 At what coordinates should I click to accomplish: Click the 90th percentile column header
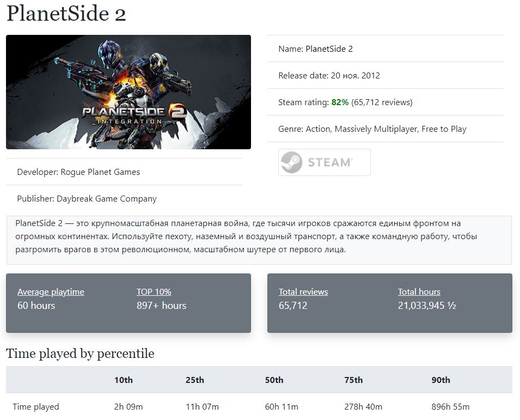[441, 380]
